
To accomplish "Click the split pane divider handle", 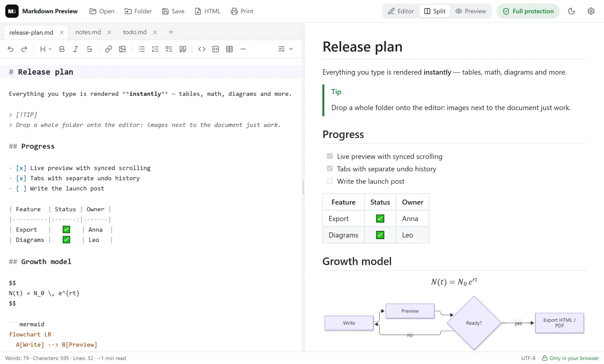I will pos(304,187).
